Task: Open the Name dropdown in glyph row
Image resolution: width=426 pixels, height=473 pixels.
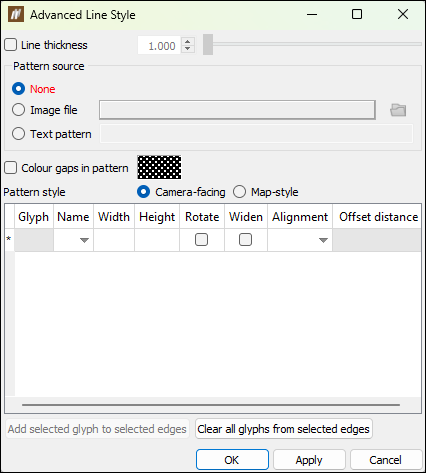Action: tap(84, 240)
